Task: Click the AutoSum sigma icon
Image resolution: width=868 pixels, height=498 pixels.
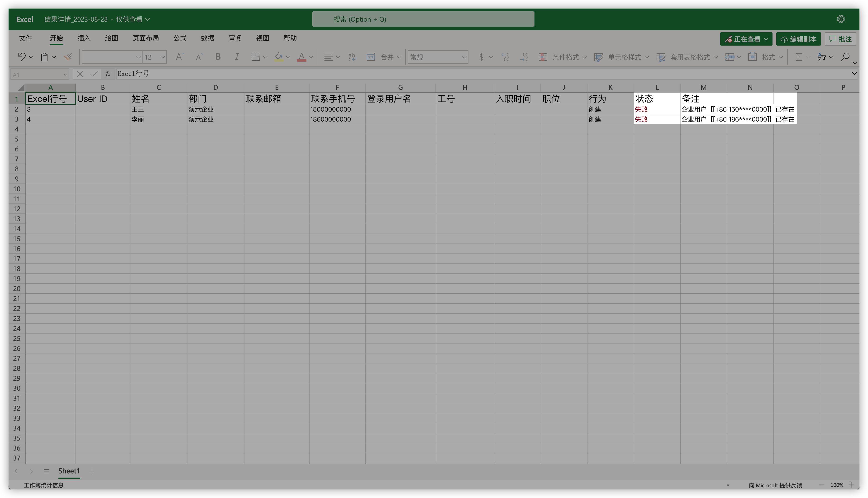Action: [x=799, y=57]
